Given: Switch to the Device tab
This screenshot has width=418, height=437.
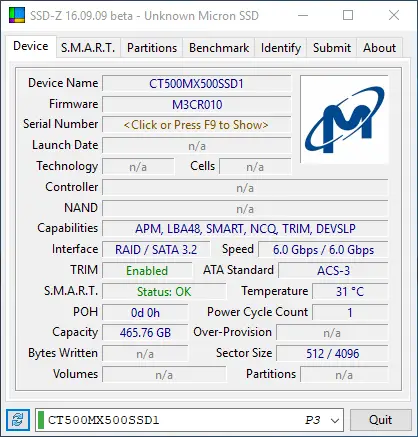Looking at the screenshot, I should click(x=31, y=46).
